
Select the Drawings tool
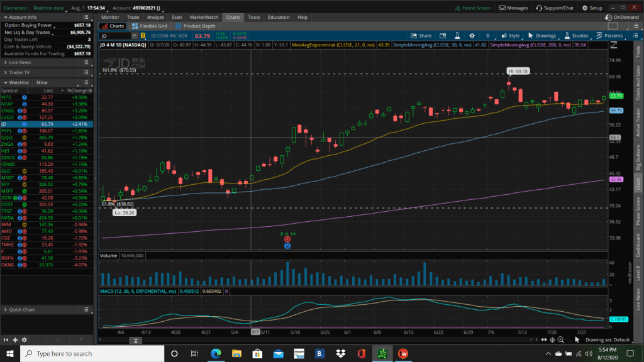point(541,36)
